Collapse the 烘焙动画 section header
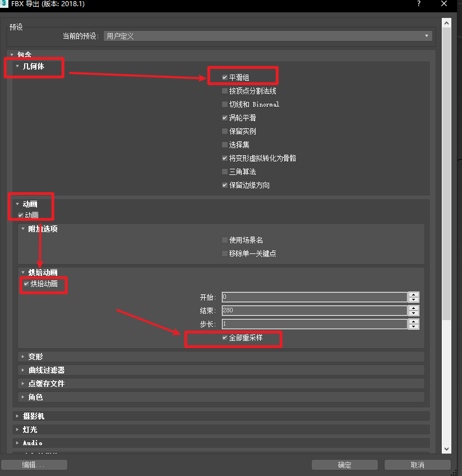The width and height of the screenshot is (462, 476). coord(23,272)
